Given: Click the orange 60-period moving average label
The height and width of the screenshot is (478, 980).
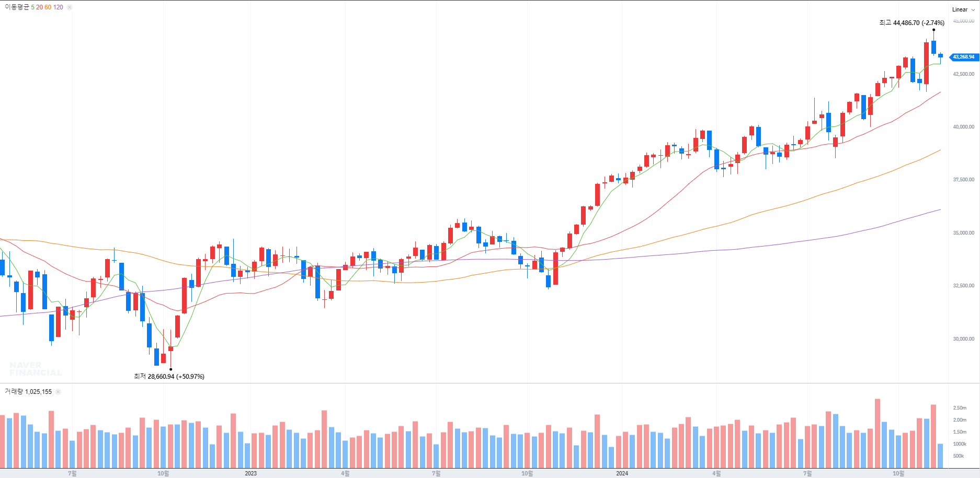Looking at the screenshot, I should (x=48, y=7).
